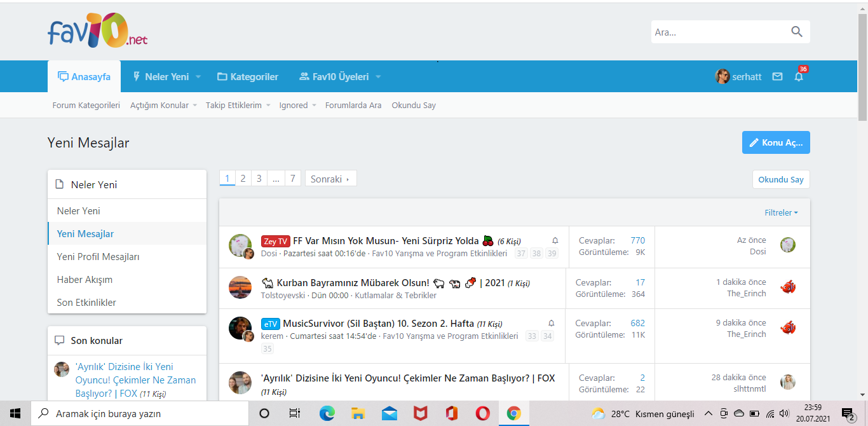
Task: Click the Fav10.net logo
Action: tap(97, 32)
